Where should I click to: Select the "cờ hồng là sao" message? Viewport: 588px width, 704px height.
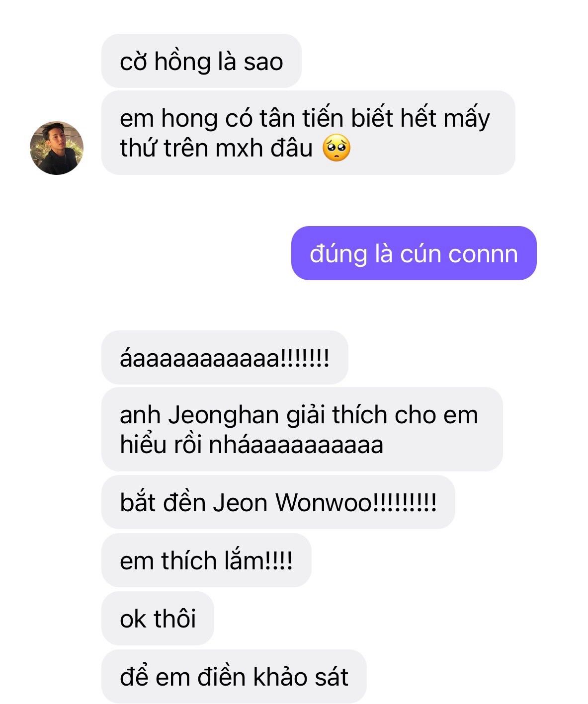(201, 61)
